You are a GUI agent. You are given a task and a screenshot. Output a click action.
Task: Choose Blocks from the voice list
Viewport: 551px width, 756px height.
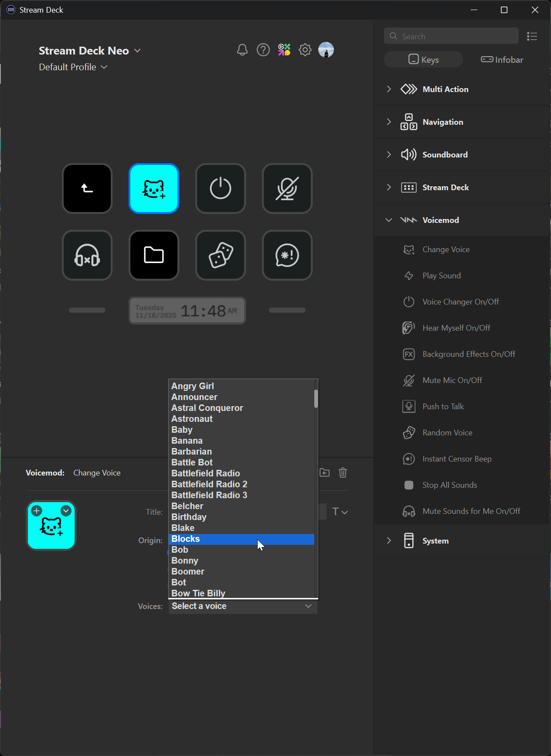pos(241,539)
